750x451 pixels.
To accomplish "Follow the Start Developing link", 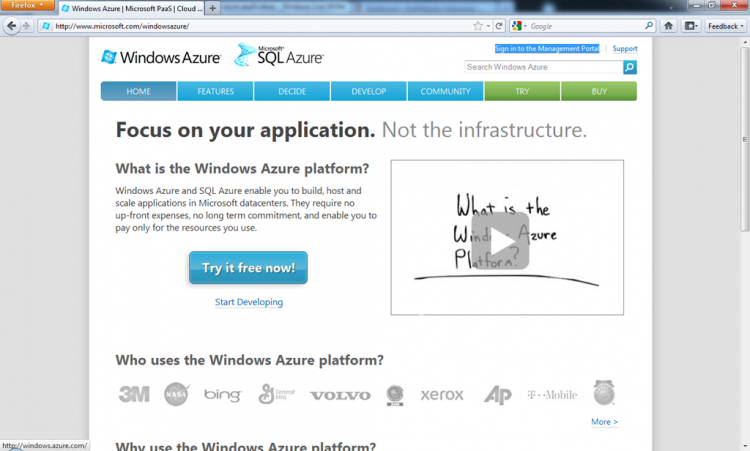I will (x=249, y=302).
